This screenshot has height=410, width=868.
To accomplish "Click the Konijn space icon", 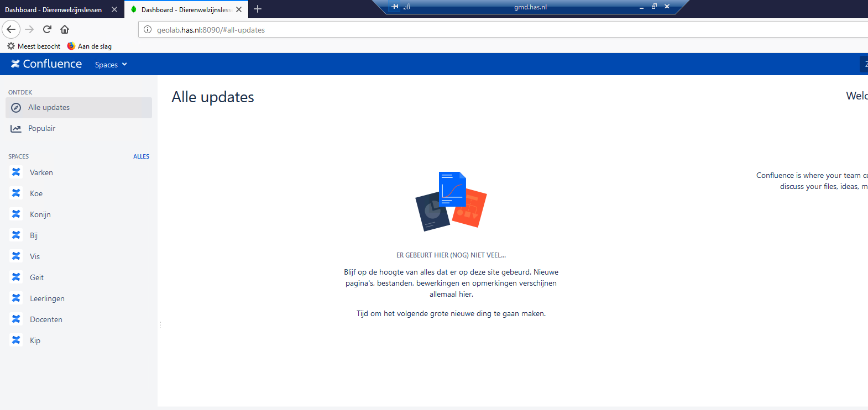I will [16, 214].
